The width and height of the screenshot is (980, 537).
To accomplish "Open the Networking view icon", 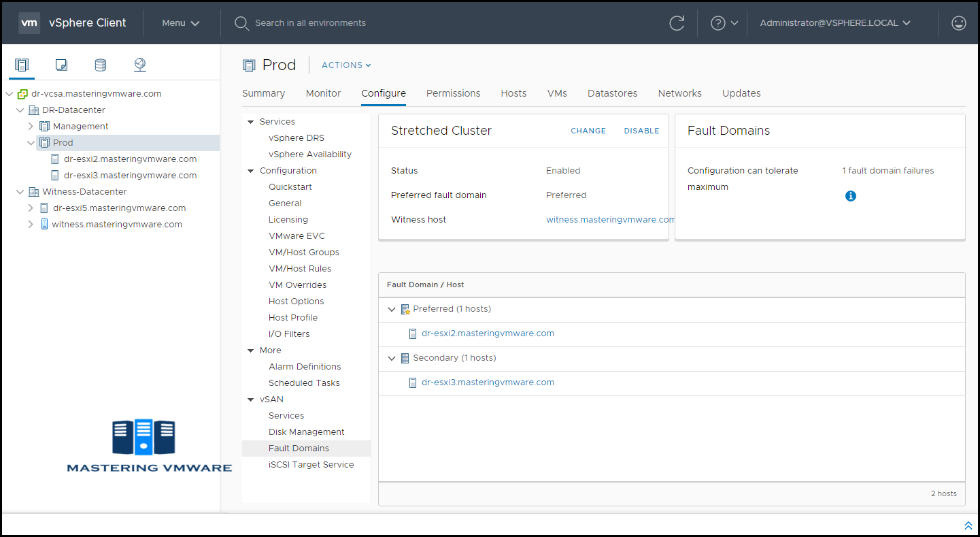I will coord(140,65).
